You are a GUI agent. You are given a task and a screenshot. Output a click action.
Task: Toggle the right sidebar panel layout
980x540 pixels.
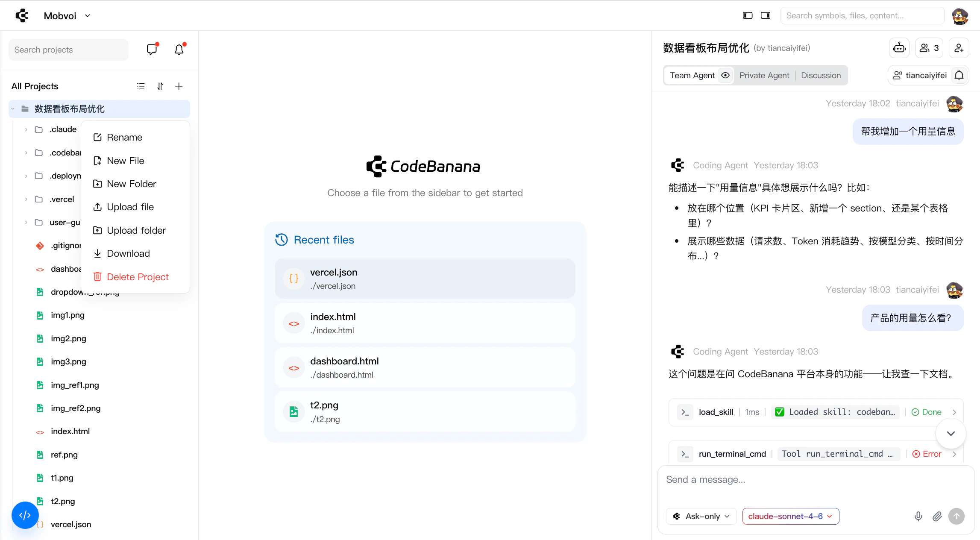[765, 15]
